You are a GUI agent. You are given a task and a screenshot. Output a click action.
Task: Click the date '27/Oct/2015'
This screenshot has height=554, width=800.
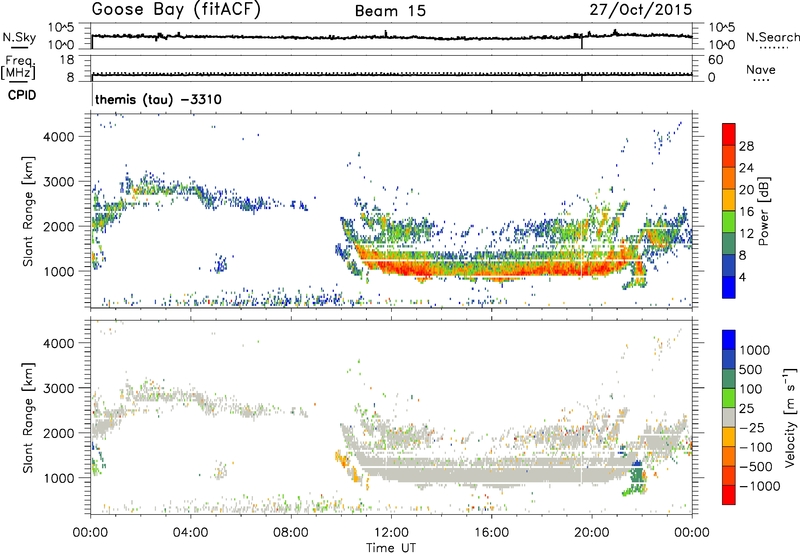(641, 10)
